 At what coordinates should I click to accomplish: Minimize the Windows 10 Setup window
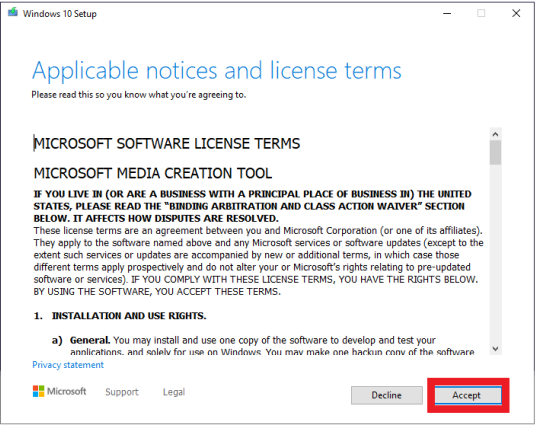(447, 13)
